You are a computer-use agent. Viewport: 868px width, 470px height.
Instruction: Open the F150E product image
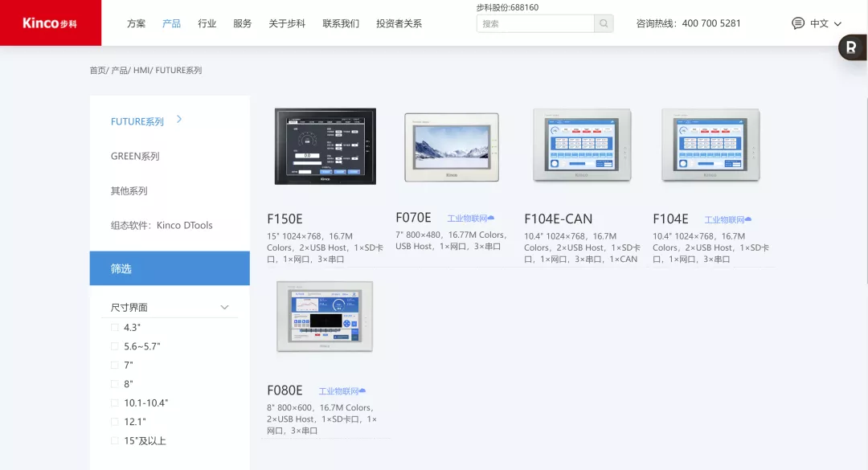point(325,147)
